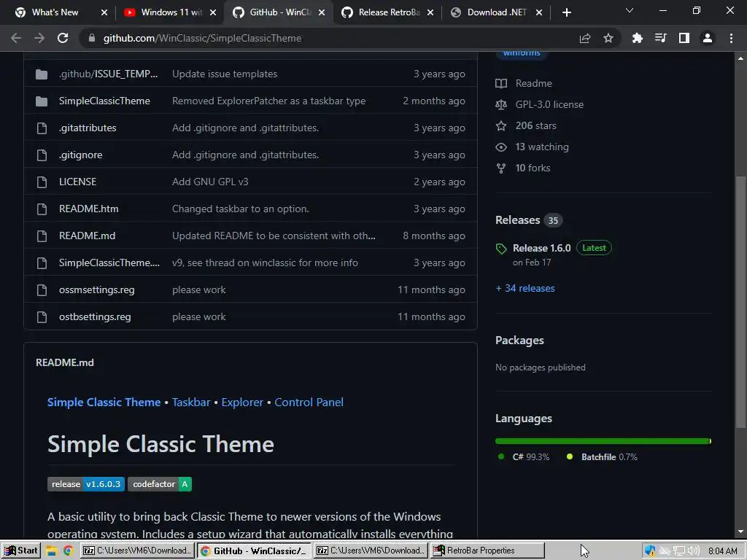The width and height of the screenshot is (747, 560).
Task: Bookmark this page with the star icon
Action: point(608,38)
